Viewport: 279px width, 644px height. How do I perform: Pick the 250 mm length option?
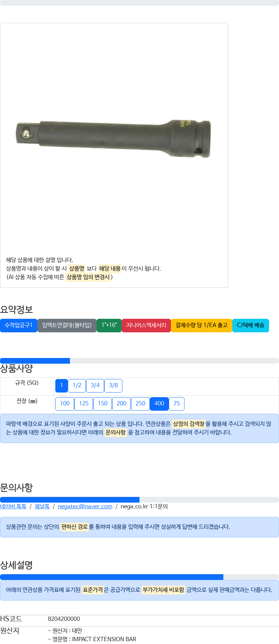(x=141, y=404)
